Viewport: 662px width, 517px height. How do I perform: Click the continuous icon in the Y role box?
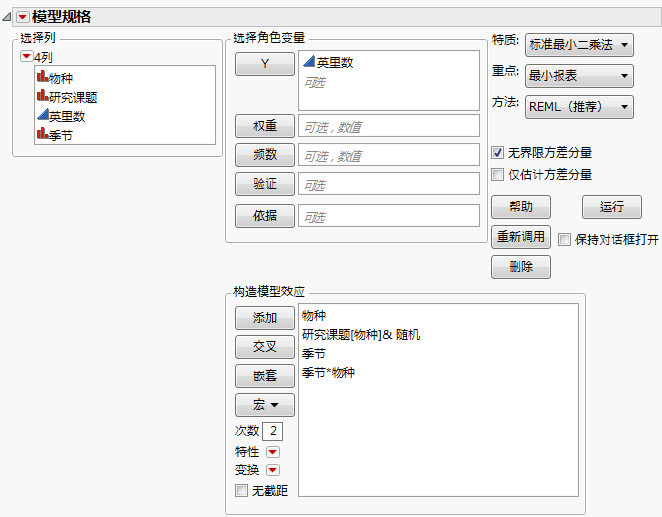(x=309, y=62)
